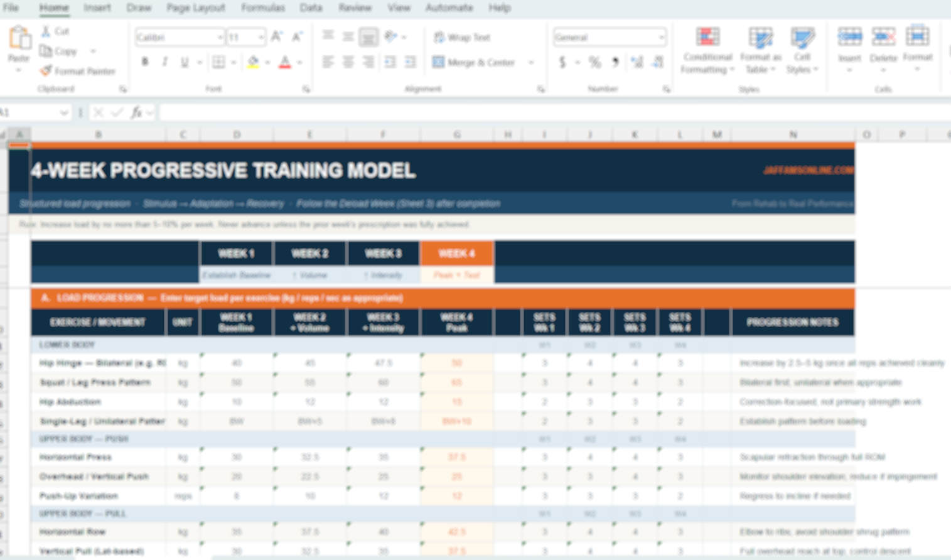Toggle Bold formatting
Viewport: 951px width, 560px height.
coord(145,62)
